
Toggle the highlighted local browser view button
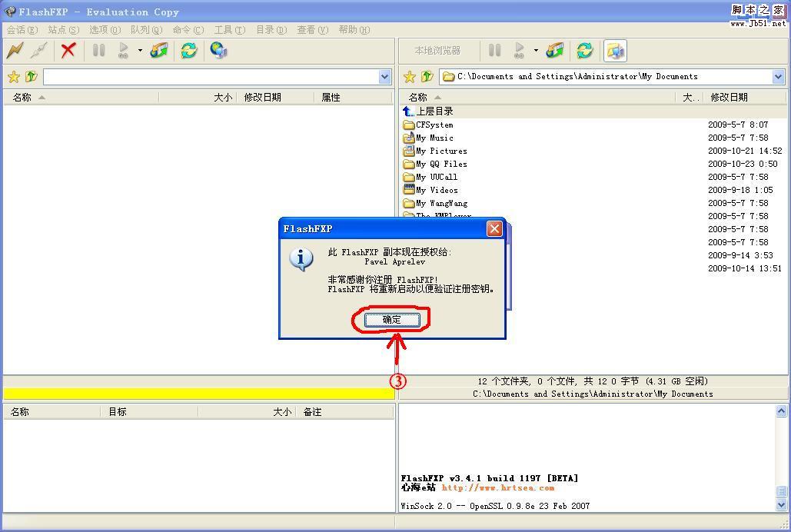tap(615, 51)
